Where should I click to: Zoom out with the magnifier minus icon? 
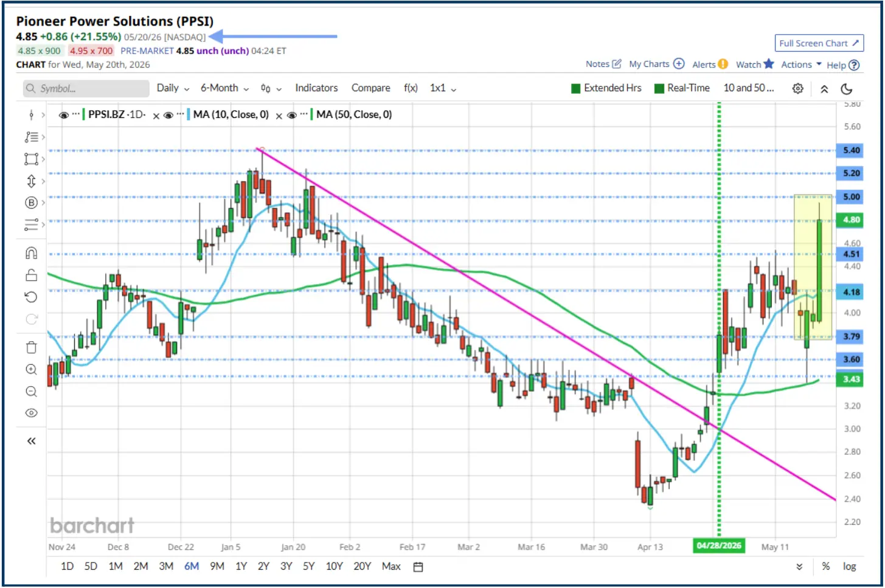(x=31, y=392)
